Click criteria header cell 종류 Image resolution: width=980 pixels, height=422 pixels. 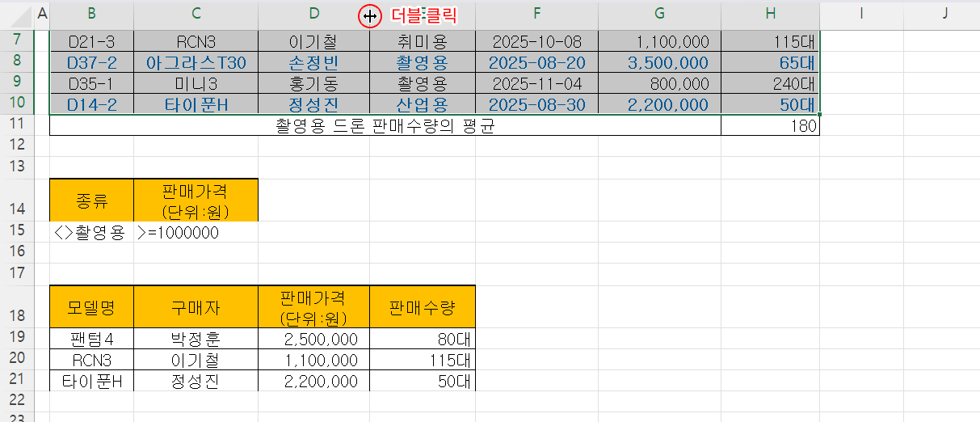[x=91, y=200]
